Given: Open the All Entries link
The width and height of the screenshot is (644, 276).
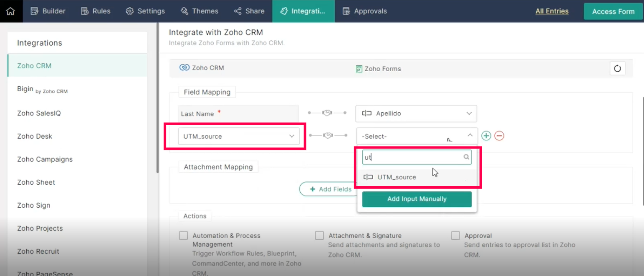Looking at the screenshot, I should [x=552, y=11].
